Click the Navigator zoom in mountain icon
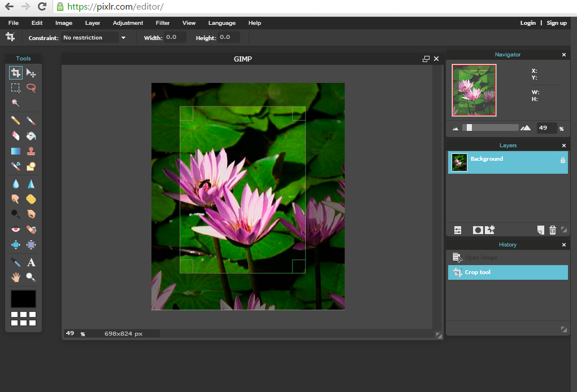The height and width of the screenshot is (392, 577). pos(526,128)
